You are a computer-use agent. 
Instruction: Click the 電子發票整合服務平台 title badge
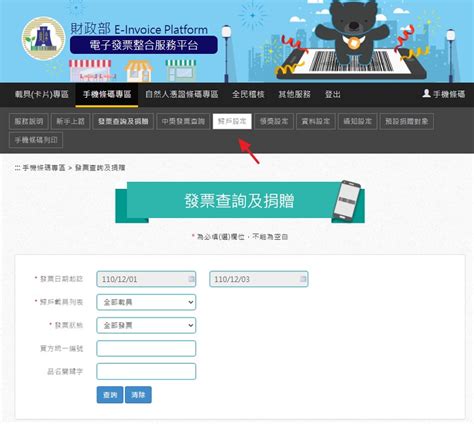[x=144, y=45]
